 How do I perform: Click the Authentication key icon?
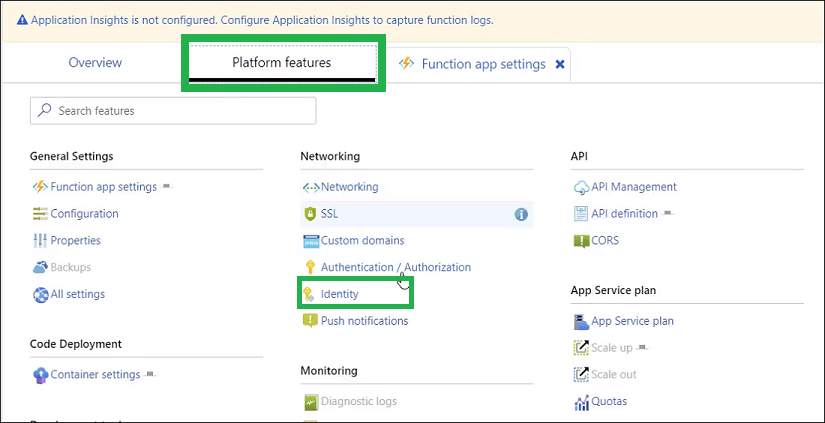pos(310,267)
